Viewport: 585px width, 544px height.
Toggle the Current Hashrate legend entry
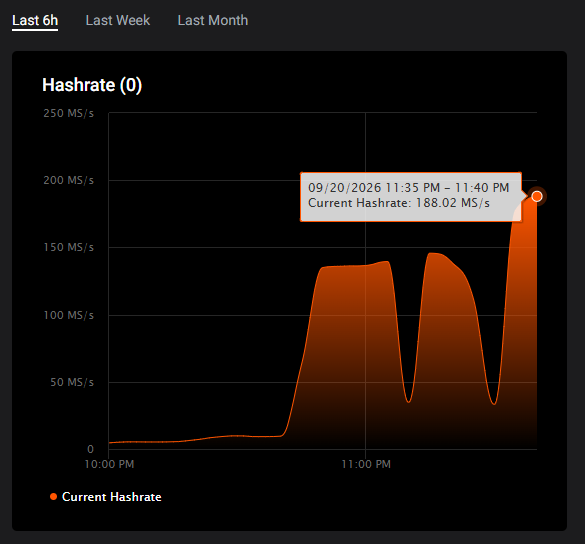pos(106,497)
